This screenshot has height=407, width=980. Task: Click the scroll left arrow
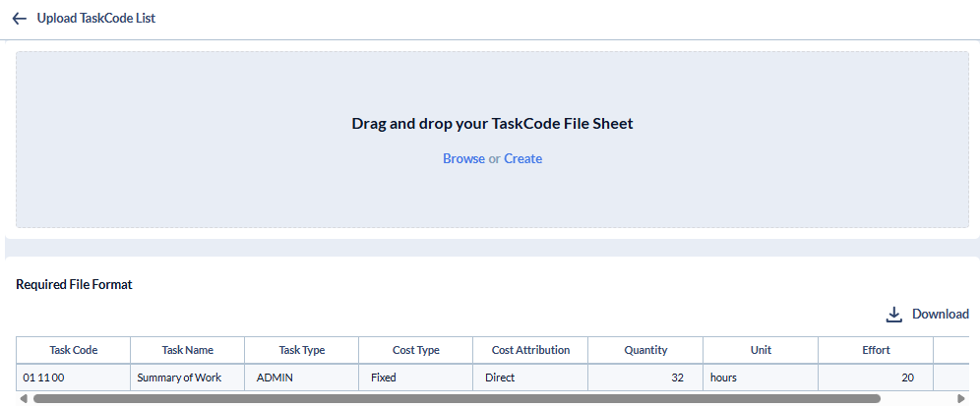tap(24, 399)
